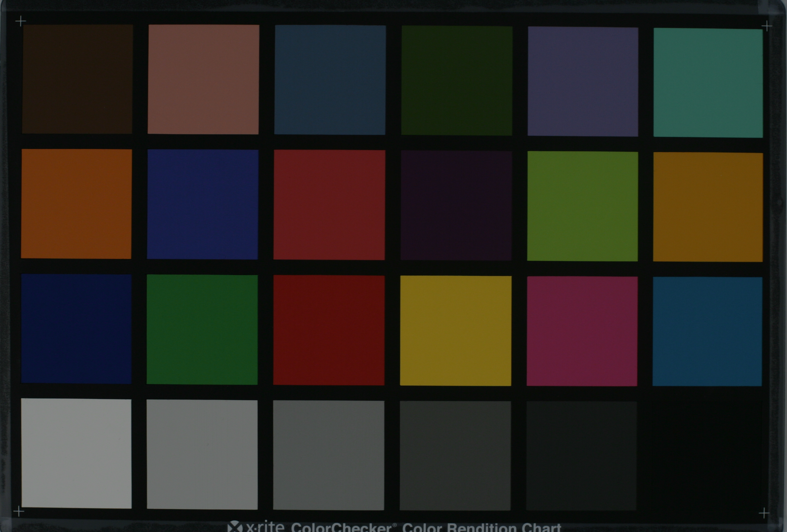
Task: Select the indigo purplish-blue patch
Action: (x=203, y=205)
